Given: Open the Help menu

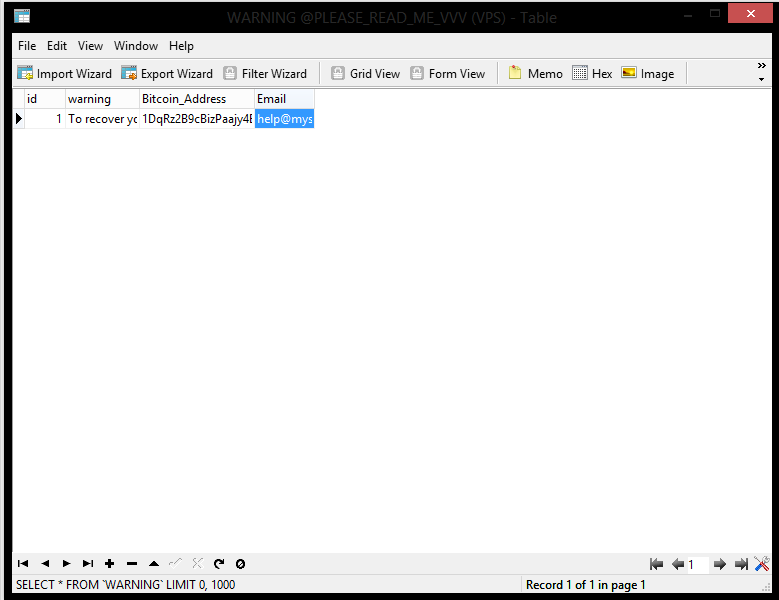Looking at the screenshot, I should pos(181,46).
